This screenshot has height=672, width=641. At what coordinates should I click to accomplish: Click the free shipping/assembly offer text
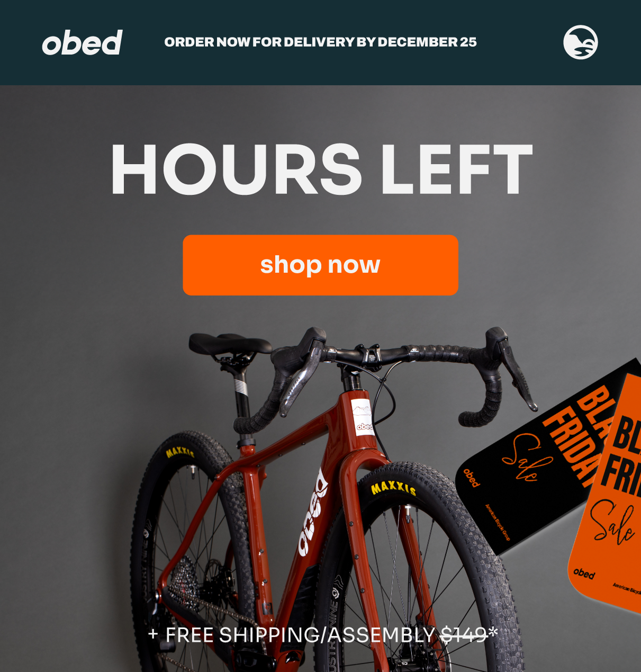[323, 634]
